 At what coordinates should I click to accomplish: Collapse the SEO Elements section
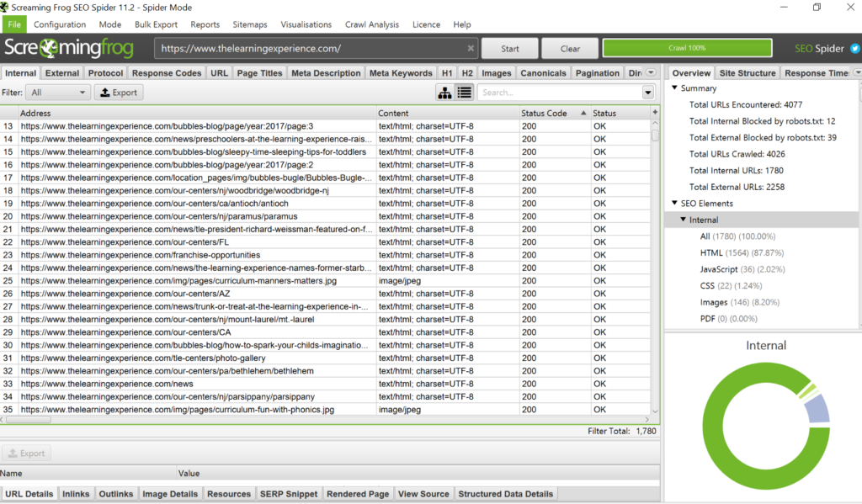pos(674,204)
